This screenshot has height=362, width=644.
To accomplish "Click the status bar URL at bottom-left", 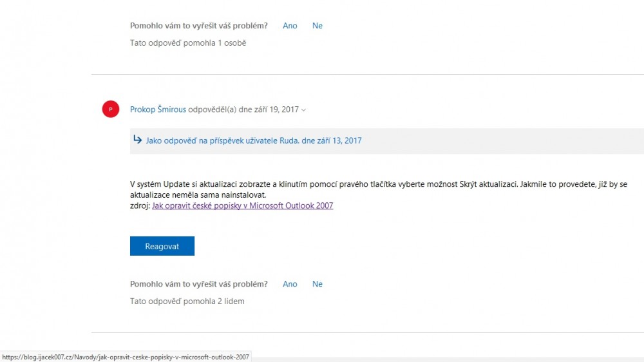I will point(126,356).
